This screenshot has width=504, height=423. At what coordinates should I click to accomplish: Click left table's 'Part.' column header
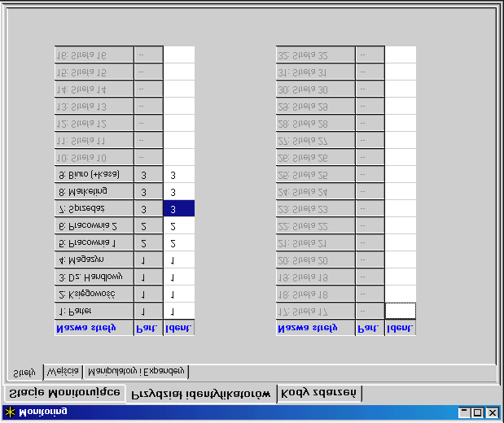pos(148,328)
